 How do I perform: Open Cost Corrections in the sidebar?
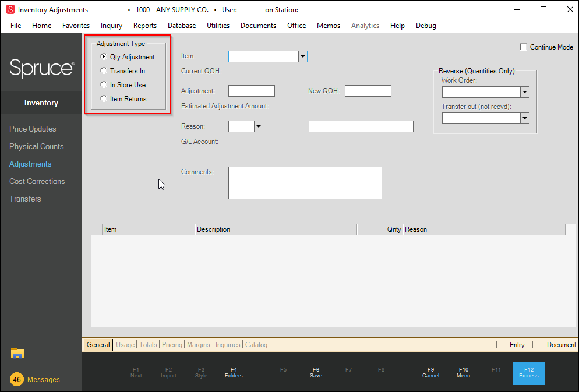click(x=37, y=181)
